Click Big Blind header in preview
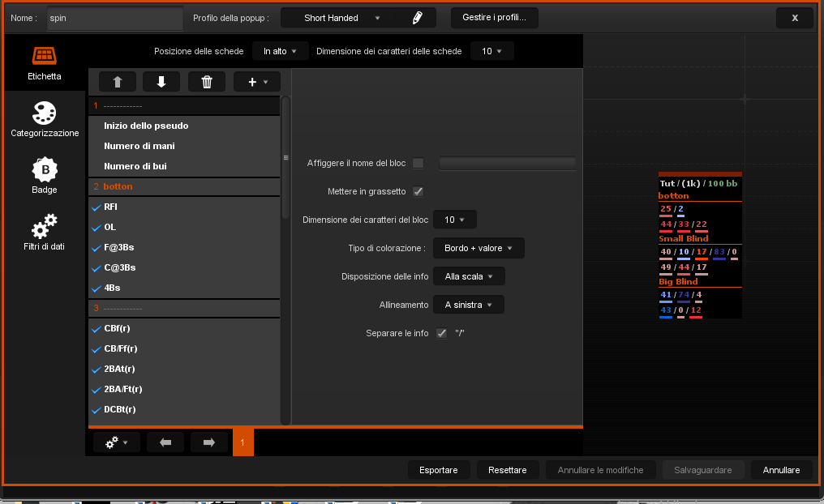The image size is (824, 504). (x=679, y=281)
